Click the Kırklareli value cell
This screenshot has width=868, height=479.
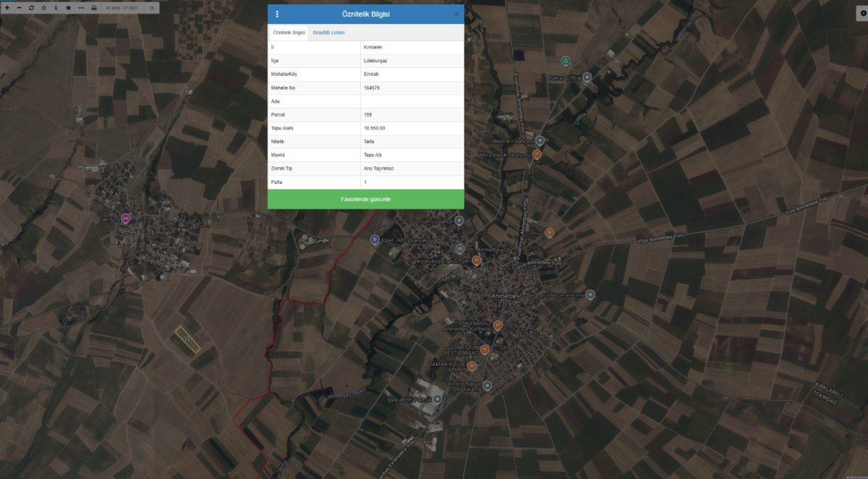tap(412, 47)
